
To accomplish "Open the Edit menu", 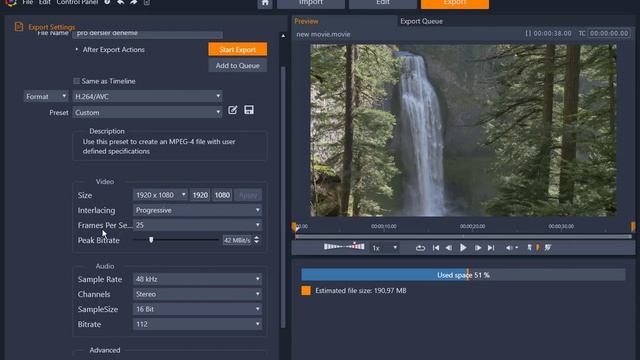I will pos(44,2).
